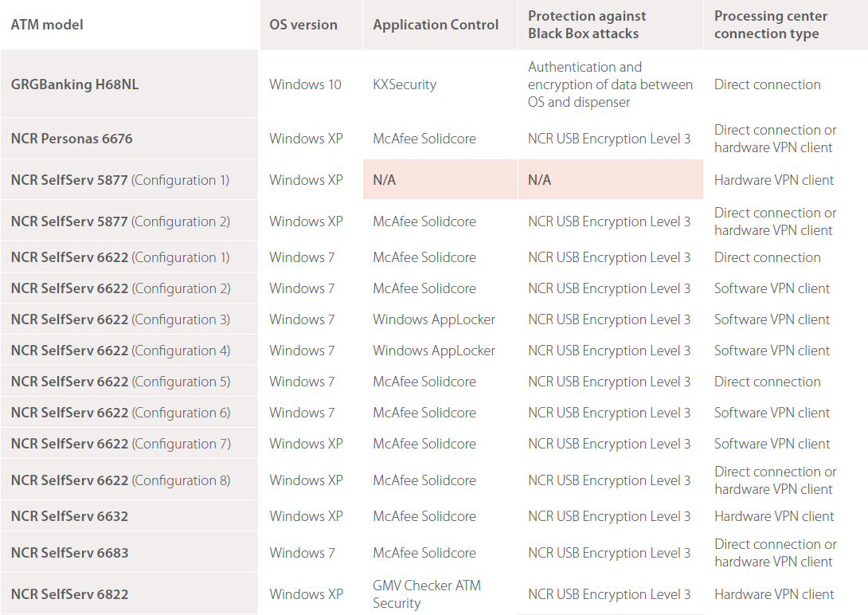Select the NCR Personas 6676 row label

click(72, 139)
